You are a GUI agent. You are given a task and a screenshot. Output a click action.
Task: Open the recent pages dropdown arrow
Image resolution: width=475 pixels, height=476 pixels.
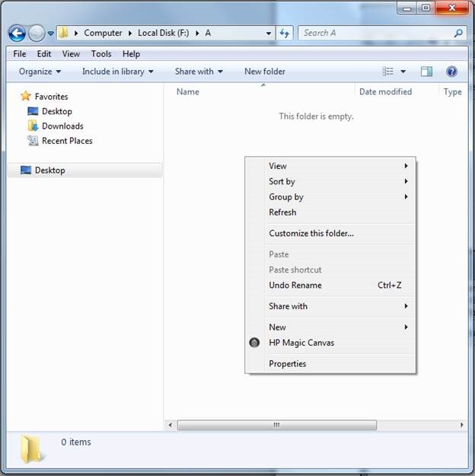(51, 34)
